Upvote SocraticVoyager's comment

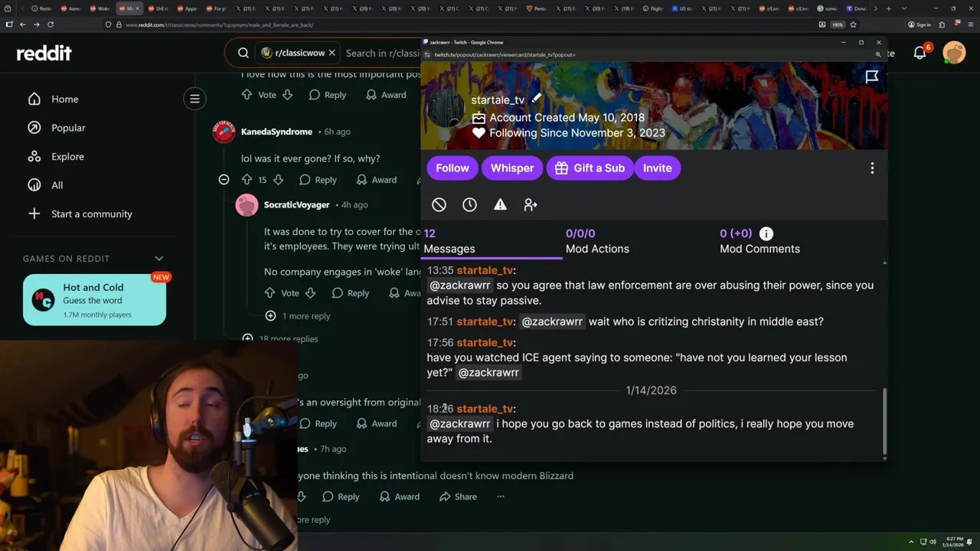pos(269,293)
